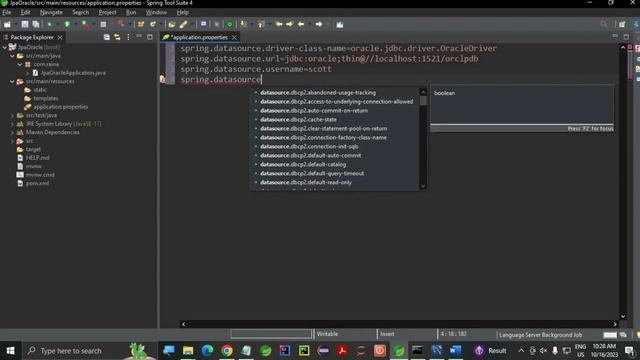Screen dimensions: 640x360
Task: Collapse the src/main/java folder
Action: click(12, 56)
